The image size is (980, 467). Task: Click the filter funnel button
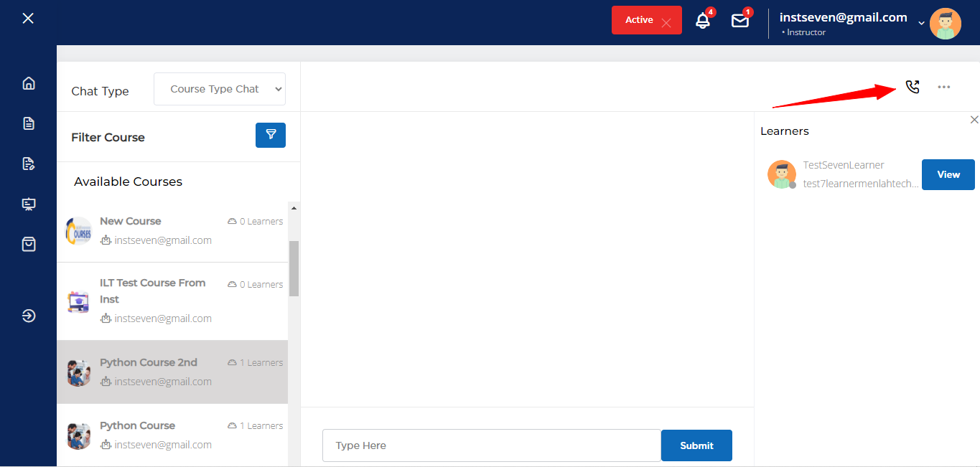[271, 135]
